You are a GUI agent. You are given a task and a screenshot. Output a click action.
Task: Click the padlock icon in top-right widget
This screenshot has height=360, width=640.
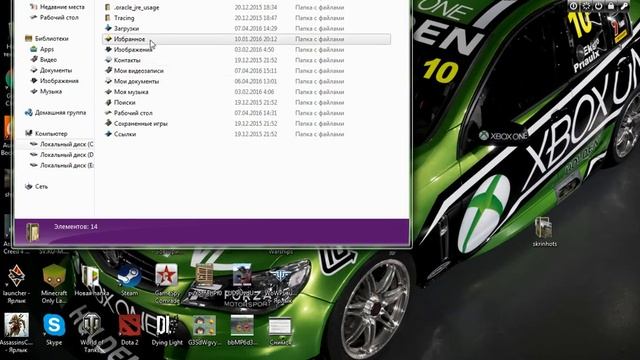611,6
